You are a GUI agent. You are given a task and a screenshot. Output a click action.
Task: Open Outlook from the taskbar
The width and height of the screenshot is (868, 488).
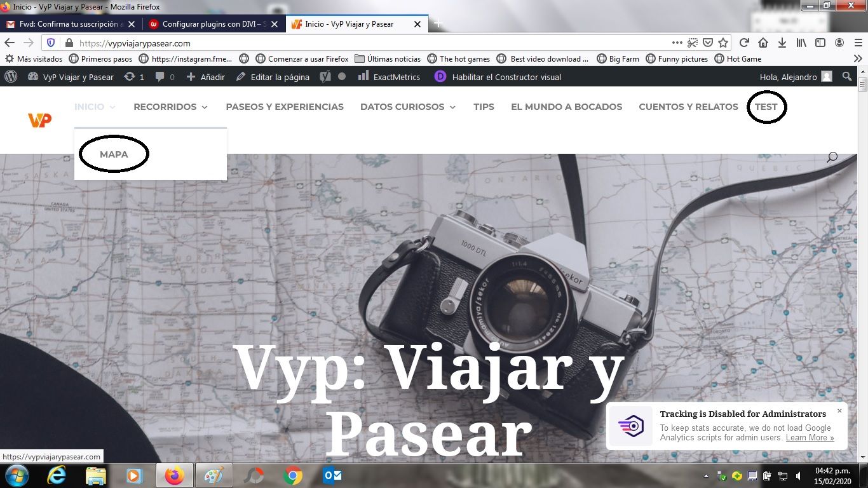[x=332, y=475]
